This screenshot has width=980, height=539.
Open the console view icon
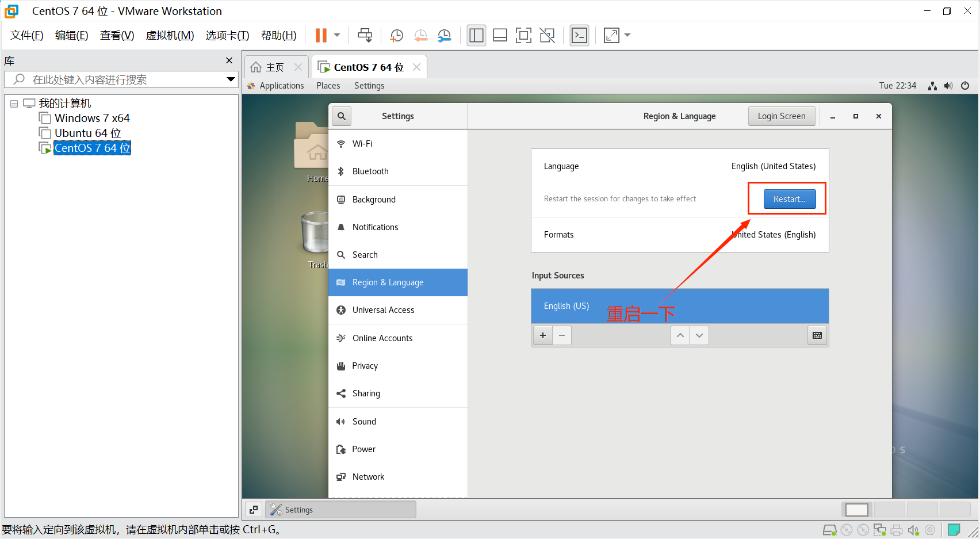coord(579,35)
